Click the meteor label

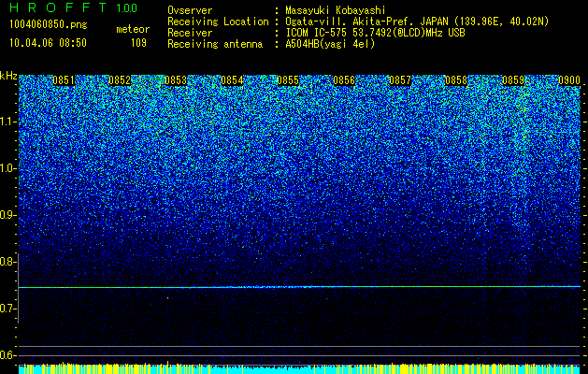pos(133,29)
